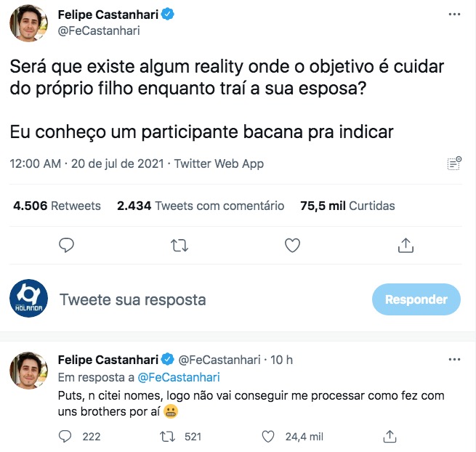This screenshot has width=476, height=452.
Task: Click the Twitter Web App source link
Action: pyautogui.click(x=219, y=164)
